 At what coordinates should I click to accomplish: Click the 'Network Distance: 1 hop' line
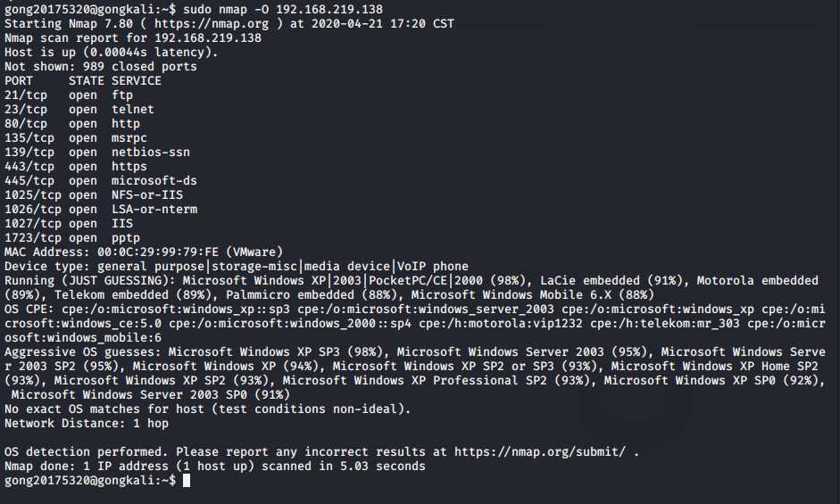pyautogui.click(x=86, y=424)
